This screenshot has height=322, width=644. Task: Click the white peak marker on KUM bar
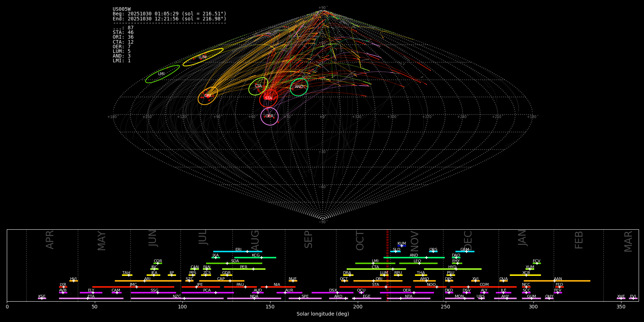pos(401,246)
